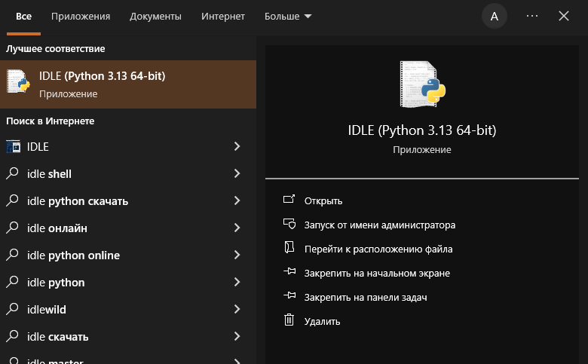Switch to the Интернет tab
This screenshot has width=588, height=364.
click(223, 17)
